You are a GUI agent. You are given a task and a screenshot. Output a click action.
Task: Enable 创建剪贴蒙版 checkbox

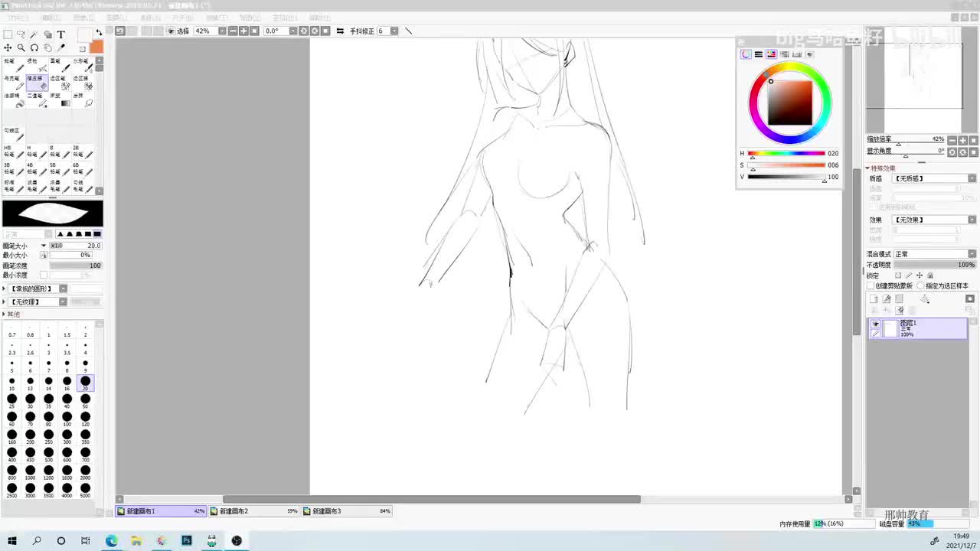point(871,285)
